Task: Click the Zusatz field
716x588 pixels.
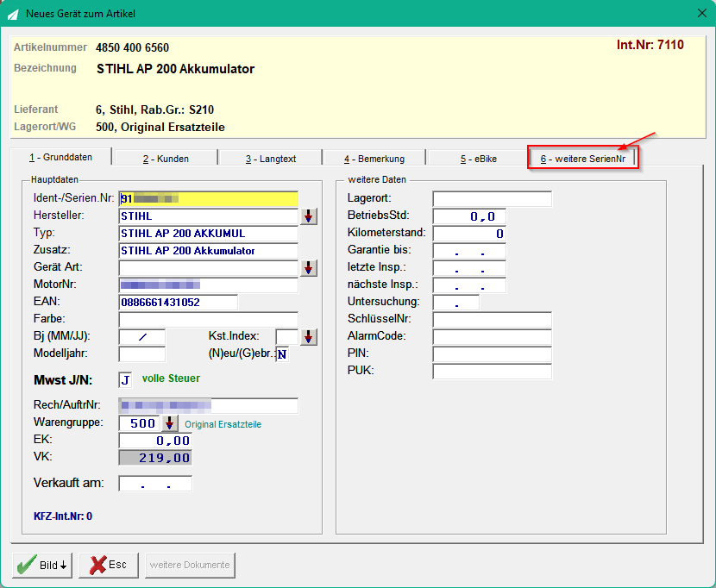Action: (208, 251)
